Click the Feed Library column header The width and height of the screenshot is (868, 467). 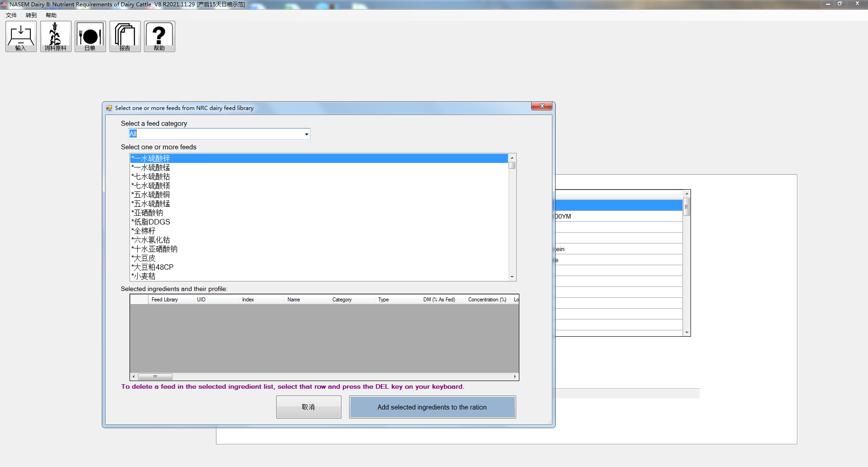(x=171, y=300)
